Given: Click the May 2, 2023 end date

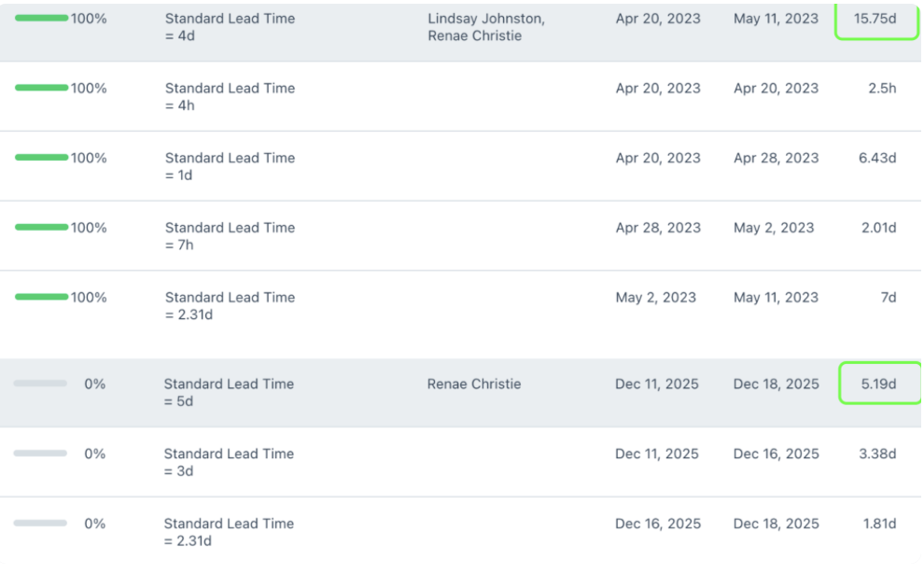Looking at the screenshot, I should [774, 227].
